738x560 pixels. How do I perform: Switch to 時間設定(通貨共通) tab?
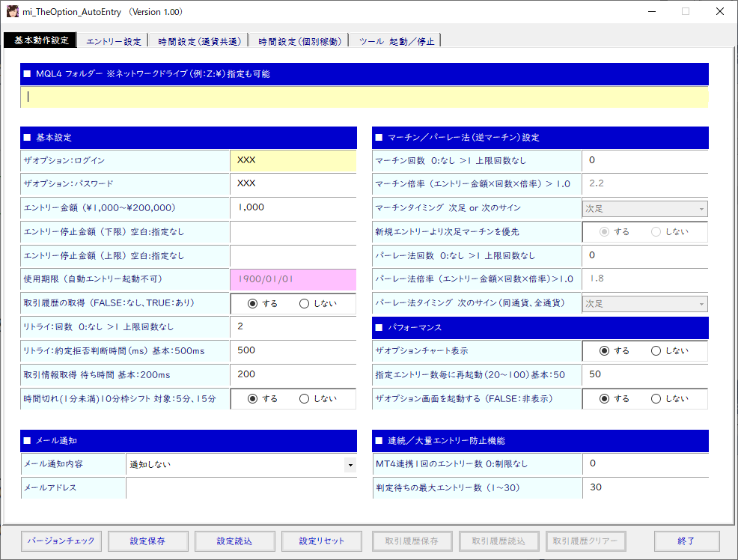pyautogui.click(x=198, y=41)
